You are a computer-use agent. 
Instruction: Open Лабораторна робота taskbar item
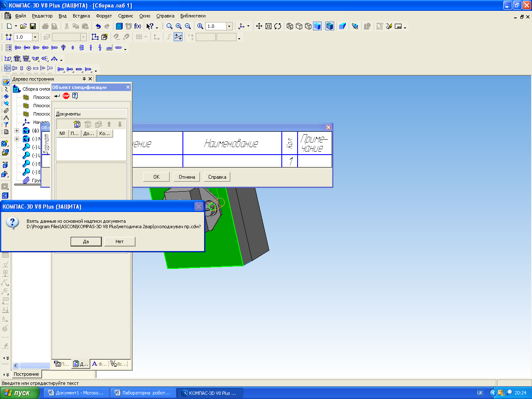143,393
